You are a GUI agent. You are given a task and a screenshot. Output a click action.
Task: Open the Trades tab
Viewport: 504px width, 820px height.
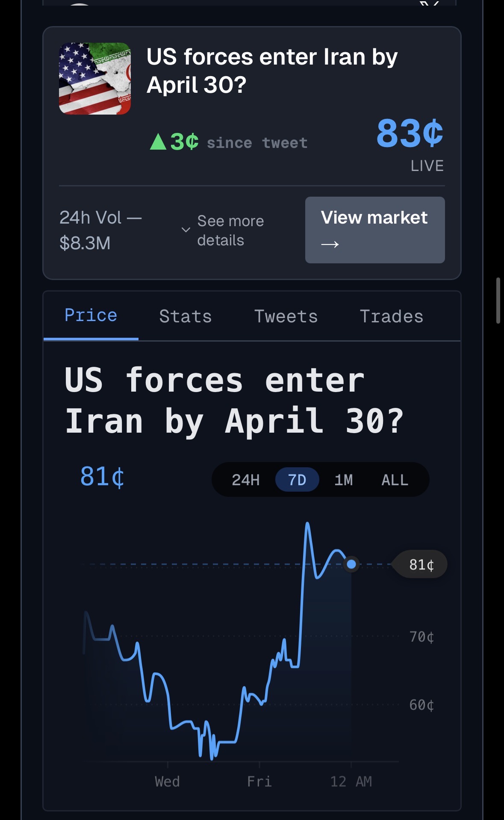[391, 316]
